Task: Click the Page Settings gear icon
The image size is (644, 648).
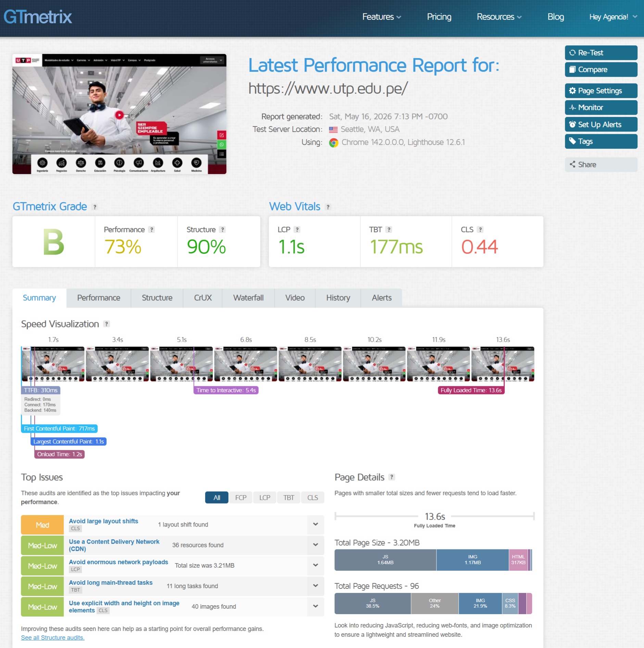Action: [572, 91]
